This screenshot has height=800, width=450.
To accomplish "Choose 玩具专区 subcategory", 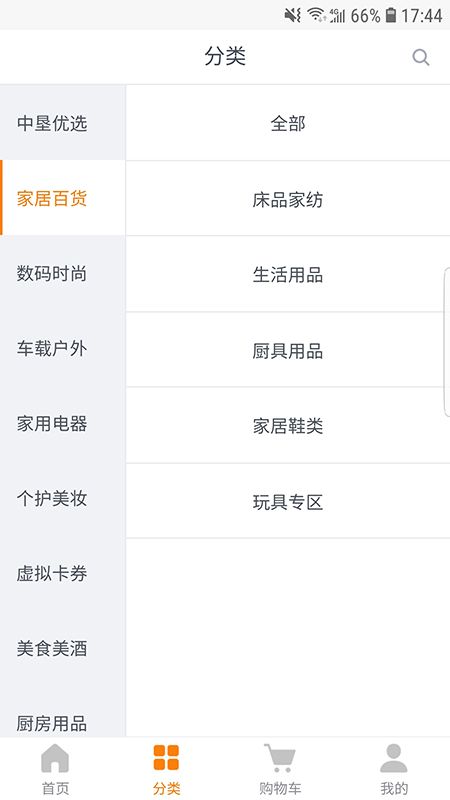I will coord(288,502).
